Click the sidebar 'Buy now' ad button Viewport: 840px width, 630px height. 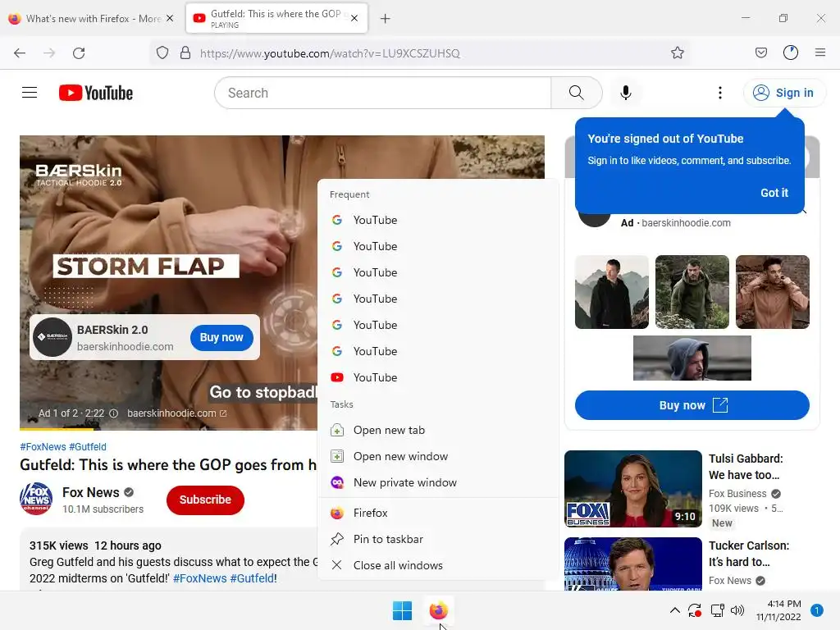click(x=692, y=405)
